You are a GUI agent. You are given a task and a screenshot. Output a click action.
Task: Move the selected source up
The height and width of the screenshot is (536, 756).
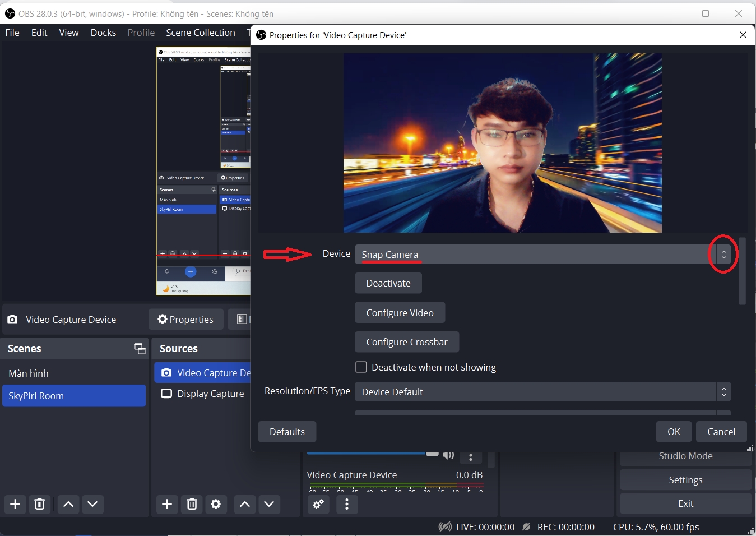244,504
